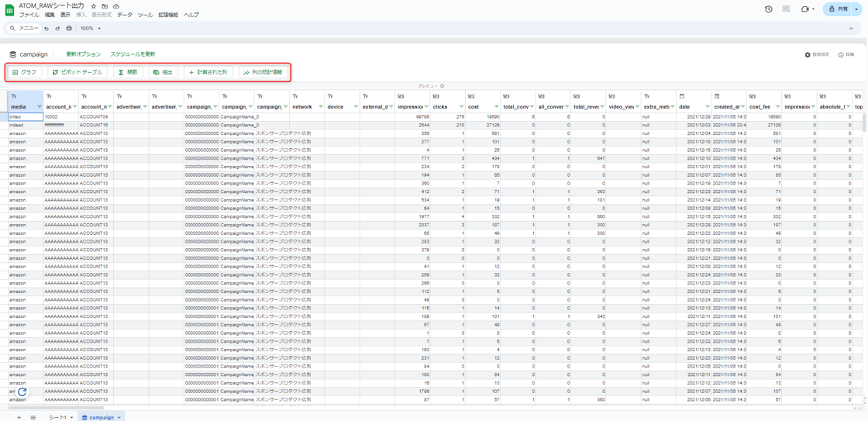
Task: Open the zoom 100% dropdown
Action: pos(91,29)
